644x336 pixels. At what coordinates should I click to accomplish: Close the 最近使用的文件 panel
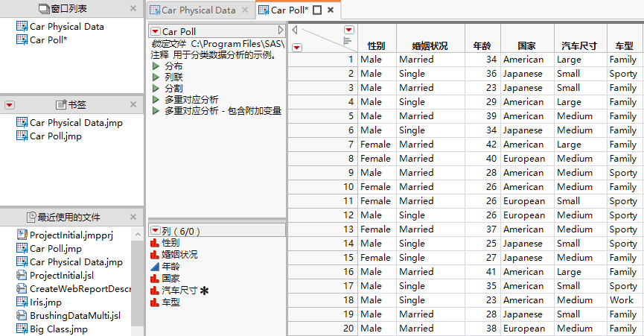point(133,217)
